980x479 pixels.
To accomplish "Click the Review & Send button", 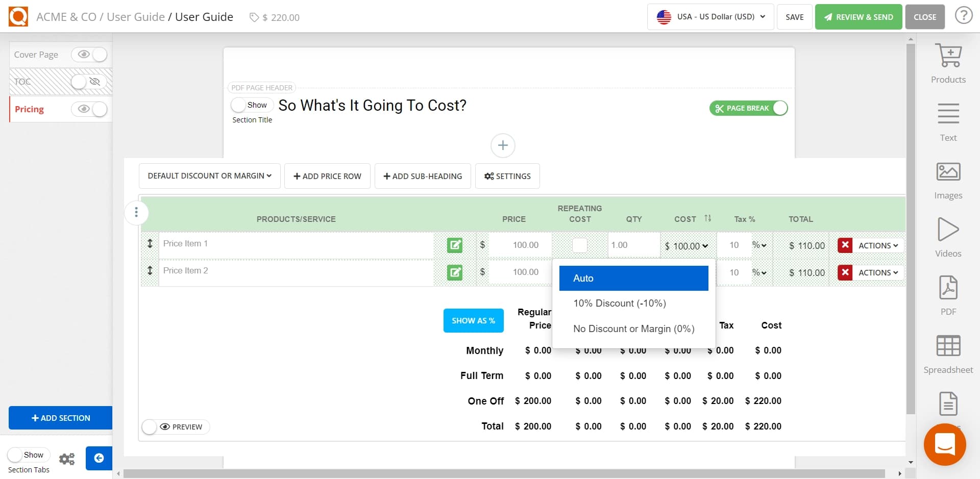I will pyautogui.click(x=858, y=16).
